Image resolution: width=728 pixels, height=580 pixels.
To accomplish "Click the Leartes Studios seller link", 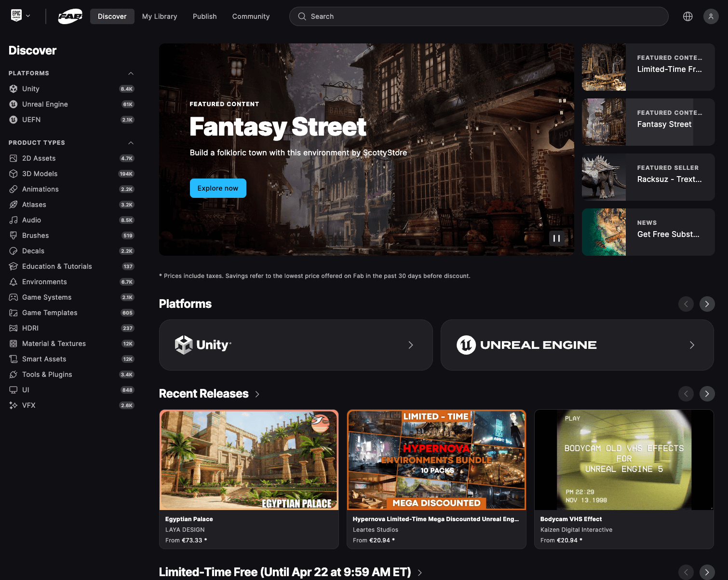I will pyautogui.click(x=376, y=530).
